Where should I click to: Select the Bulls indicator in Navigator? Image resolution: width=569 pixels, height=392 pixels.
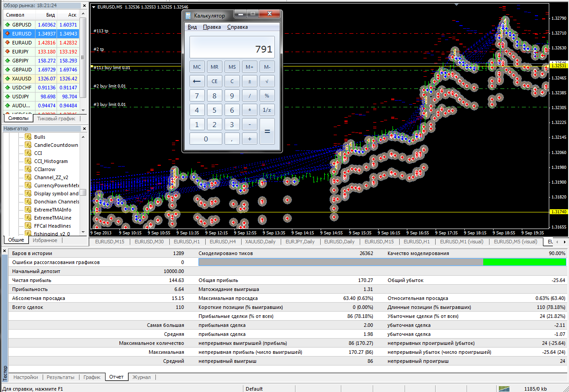(40, 137)
